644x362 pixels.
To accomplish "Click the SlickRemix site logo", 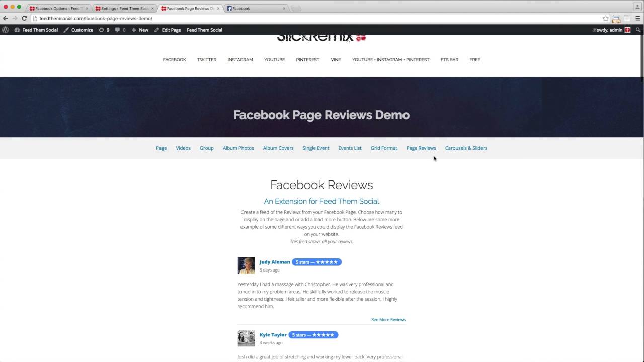I will click(321, 38).
